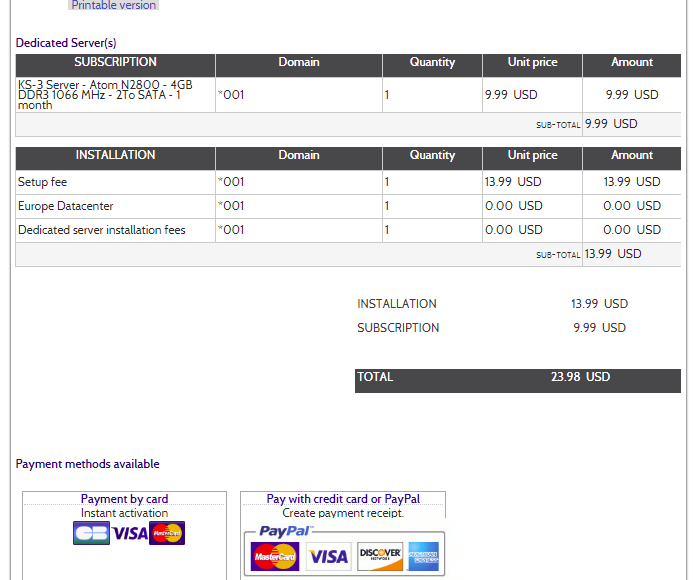Click the SUBSCRIPTION table column header
This screenshot has height=580, width=693.
pos(115,63)
